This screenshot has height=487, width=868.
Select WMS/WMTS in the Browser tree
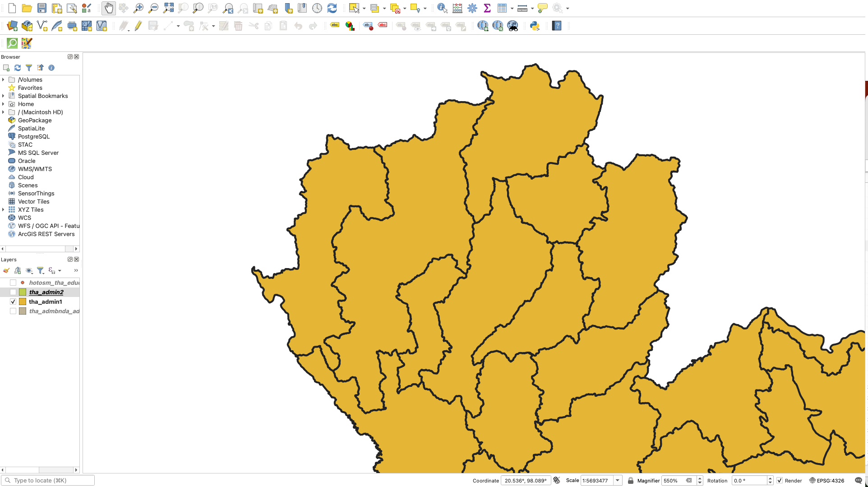35,169
